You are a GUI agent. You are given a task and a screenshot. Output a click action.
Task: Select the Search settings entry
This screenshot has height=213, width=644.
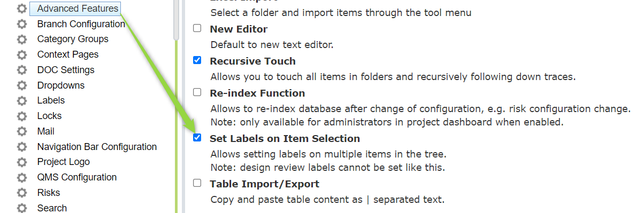(x=52, y=208)
